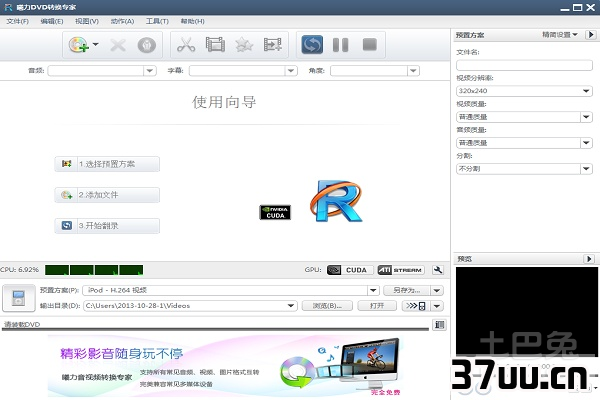Open the 编辑(E) menu
Image resolution: width=600 pixels, height=400 pixels.
[52, 21]
